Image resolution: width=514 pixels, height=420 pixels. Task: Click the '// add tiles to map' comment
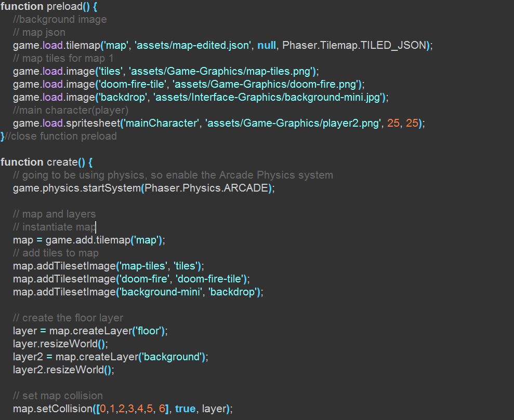pos(56,253)
